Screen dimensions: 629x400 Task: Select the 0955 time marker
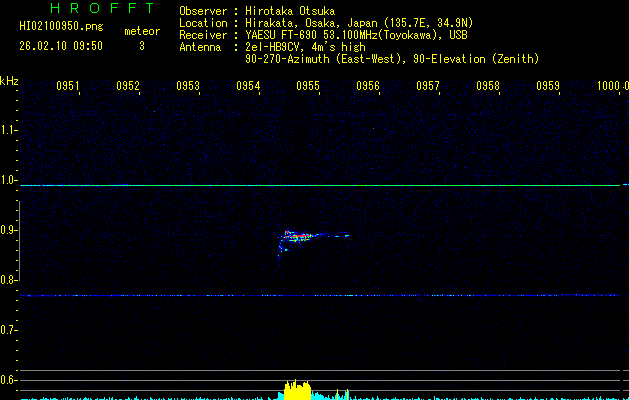tap(308, 86)
